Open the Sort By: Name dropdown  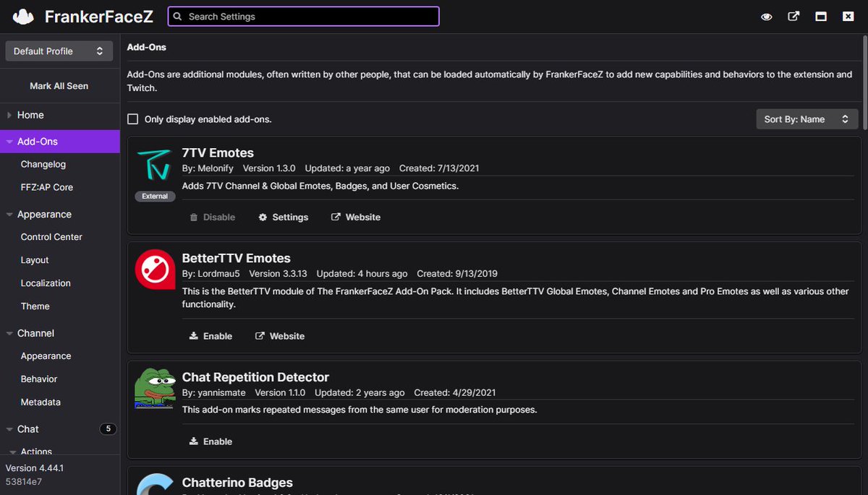(807, 119)
